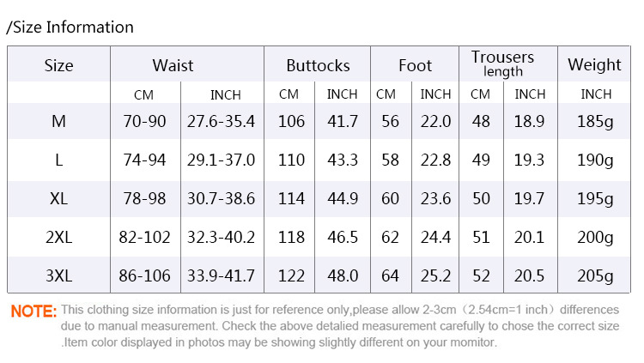
Task: Click the Foot column header
Action: pos(416,65)
